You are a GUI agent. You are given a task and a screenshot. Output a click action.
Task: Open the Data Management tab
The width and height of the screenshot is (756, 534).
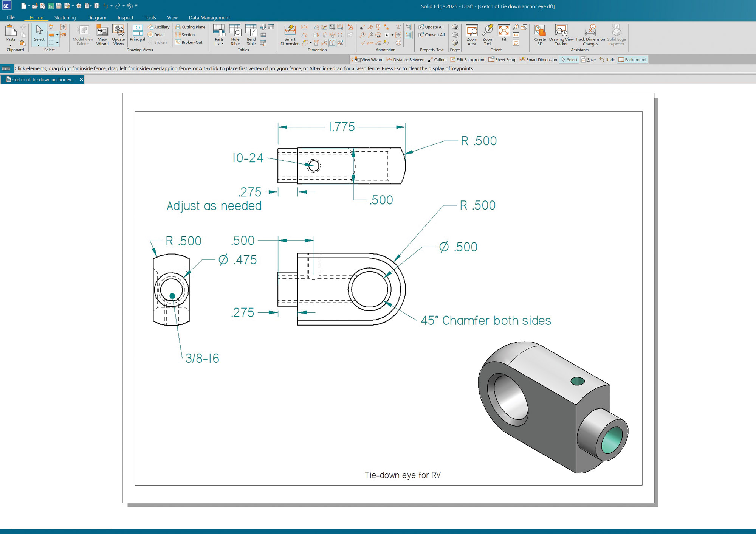coord(209,17)
